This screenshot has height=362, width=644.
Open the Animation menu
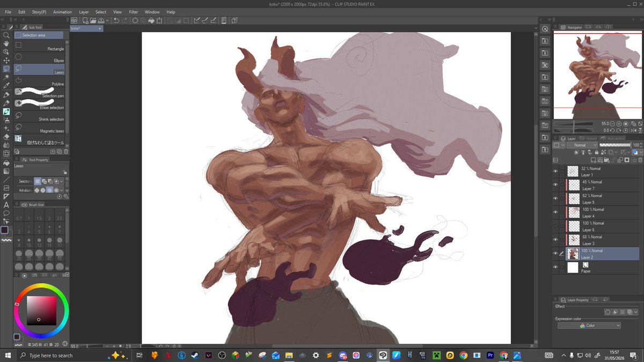click(62, 12)
